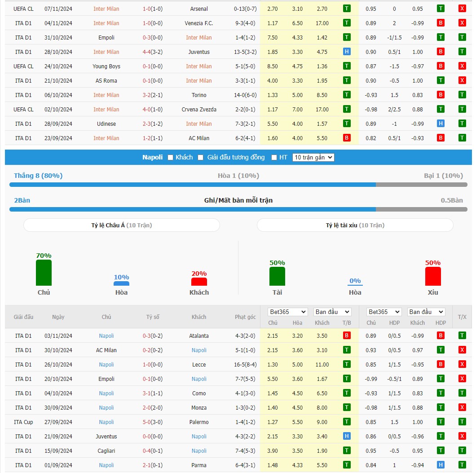Open Bet365 dropdown above handicap odds columns
This screenshot has height=473, width=476.
(384, 312)
